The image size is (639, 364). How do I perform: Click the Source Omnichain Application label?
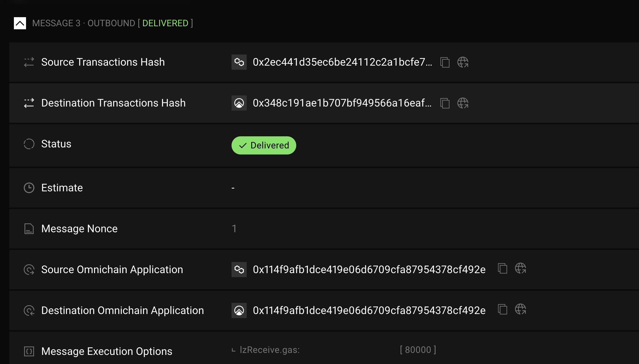(112, 270)
